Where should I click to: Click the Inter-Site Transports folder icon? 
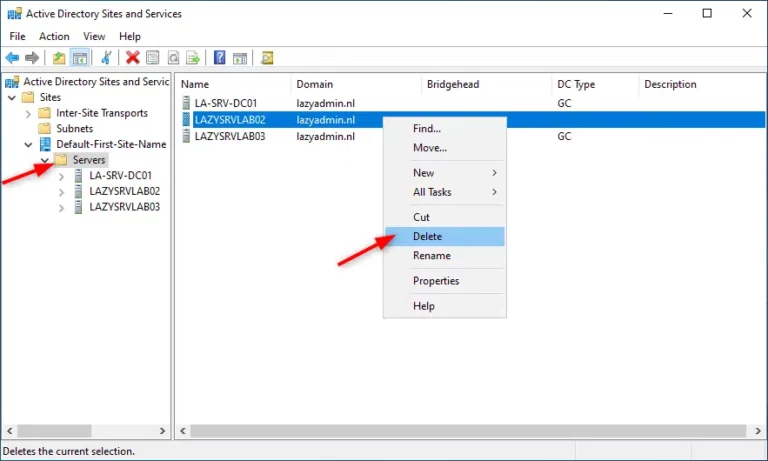point(45,113)
